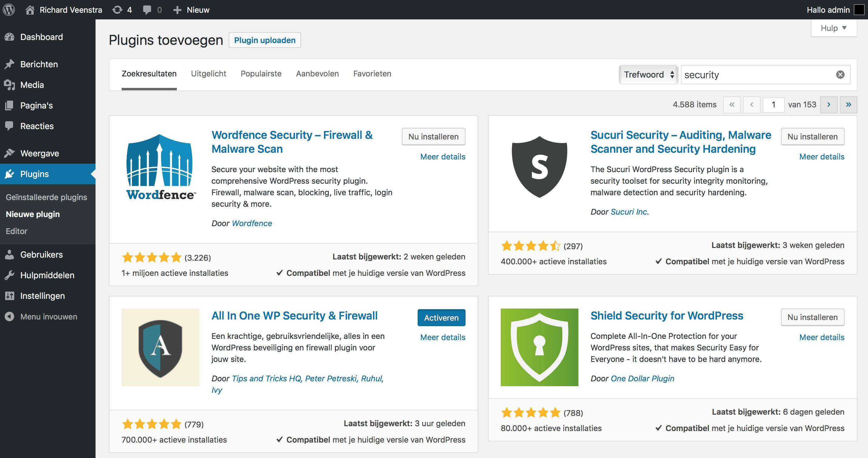Jump to last results page

(x=848, y=105)
